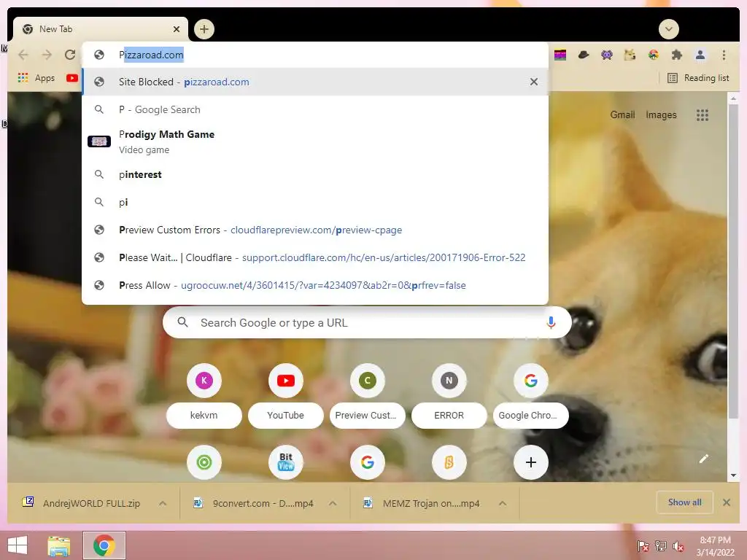
Task: Open the YouTube shortcut tile
Action: click(x=285, y=395)
